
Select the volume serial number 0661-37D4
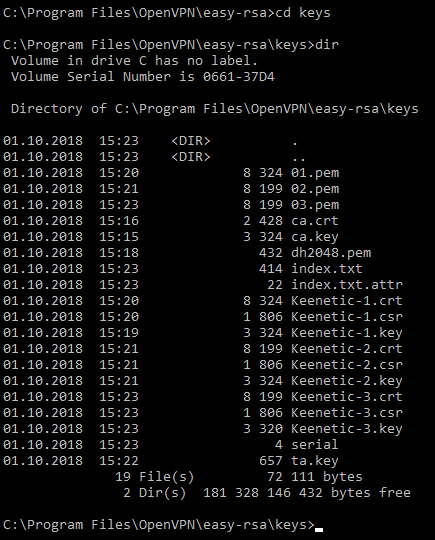pos(239,77)
